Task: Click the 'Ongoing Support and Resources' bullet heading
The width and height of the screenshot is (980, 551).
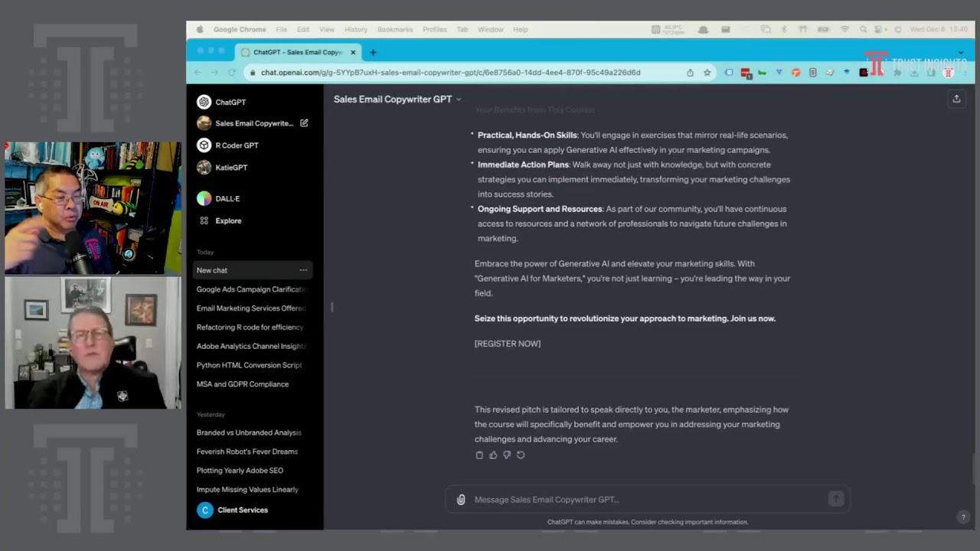Action: click(x=540, y=209)
